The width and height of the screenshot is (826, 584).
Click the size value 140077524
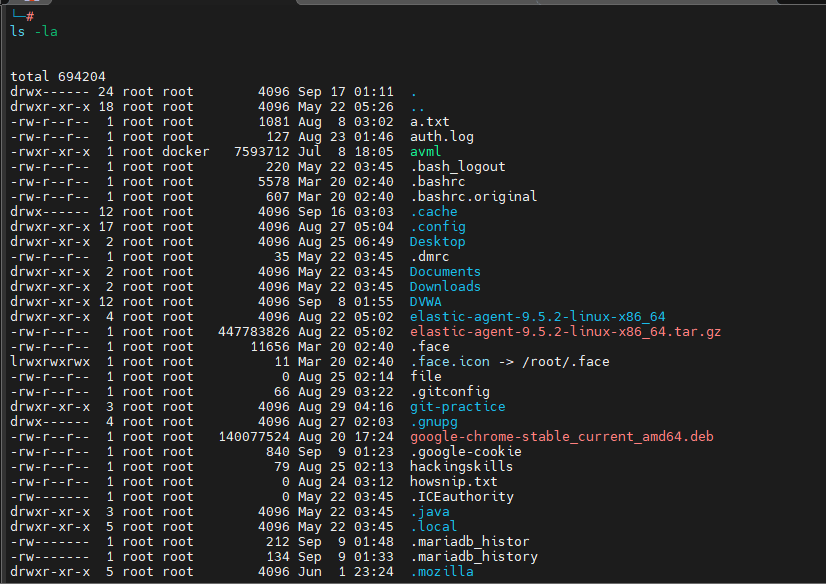coord(253,437)
